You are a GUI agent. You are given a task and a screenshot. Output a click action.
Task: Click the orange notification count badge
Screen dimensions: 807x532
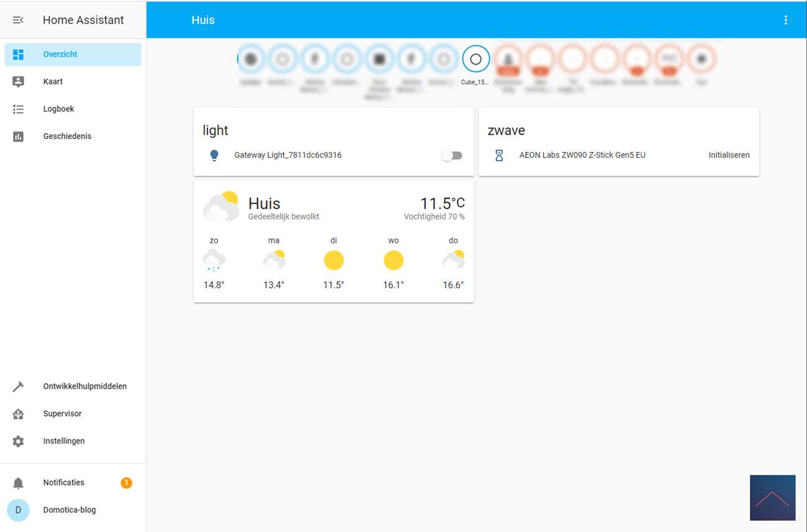[126, 483]
